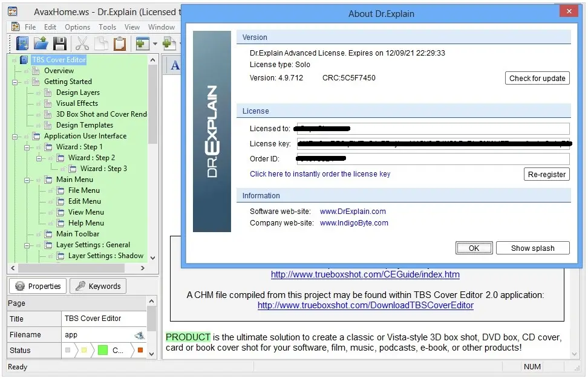
Task: Click the window icon beside Main Toolbar
Action: (48, 234)
